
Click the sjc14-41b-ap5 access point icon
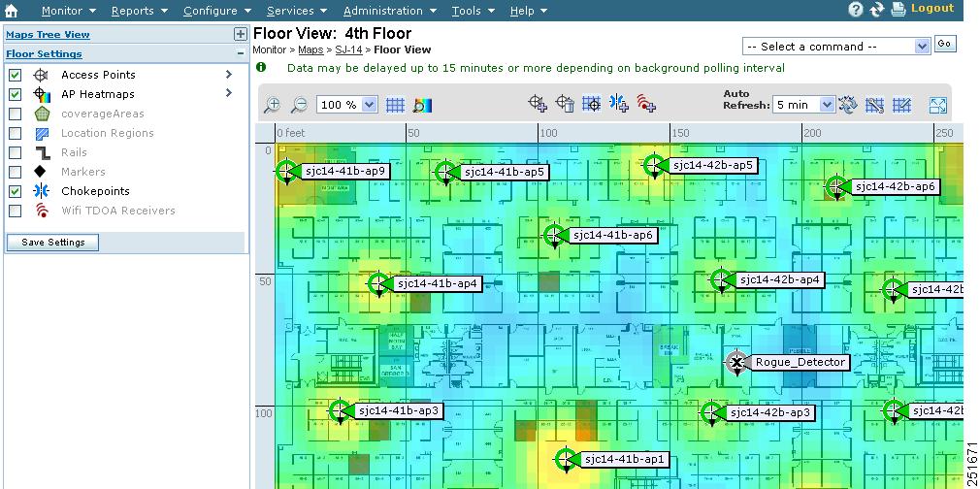(x=445, y=172)
